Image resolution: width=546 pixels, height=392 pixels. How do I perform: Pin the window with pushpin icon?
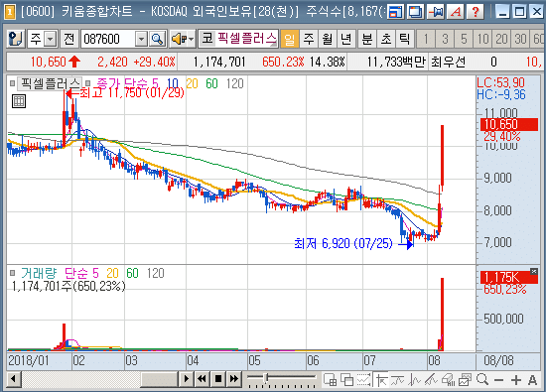coord(436,12)
